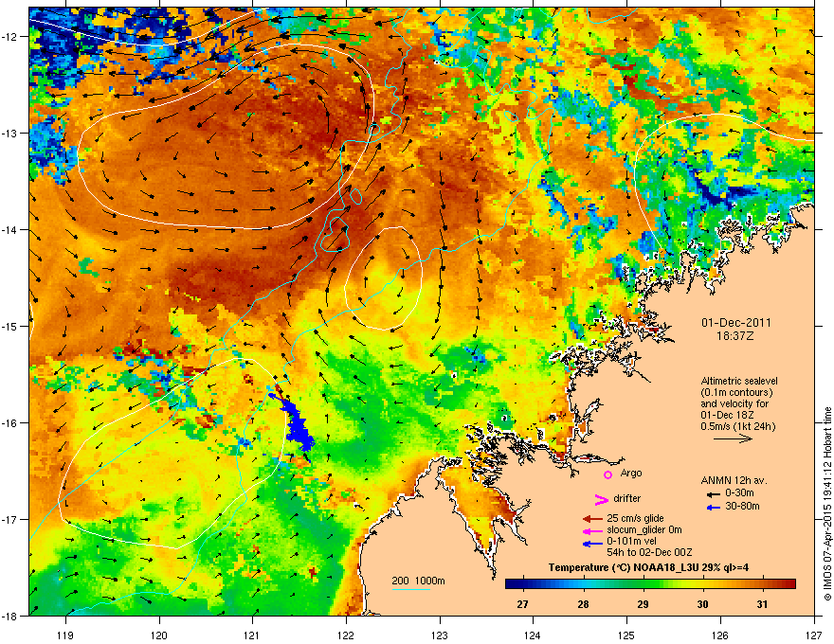Click latitude axis label -12
Viewport: 834px width, 644px height.
point(9,37)
